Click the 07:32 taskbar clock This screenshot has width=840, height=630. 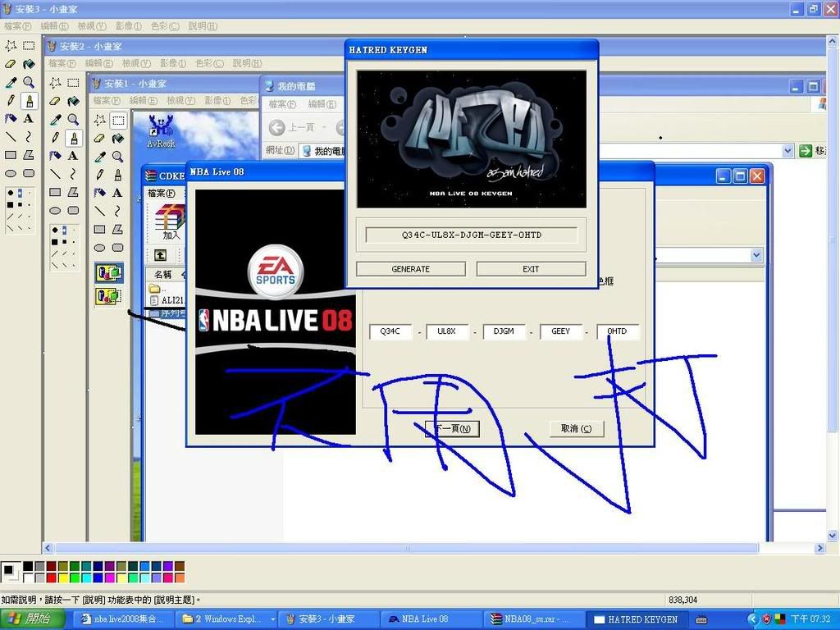(x=810, y=619)
